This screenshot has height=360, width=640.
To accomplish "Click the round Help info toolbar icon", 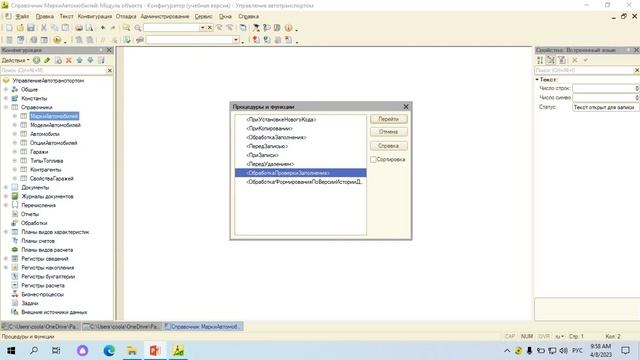I will click(288, 28).
